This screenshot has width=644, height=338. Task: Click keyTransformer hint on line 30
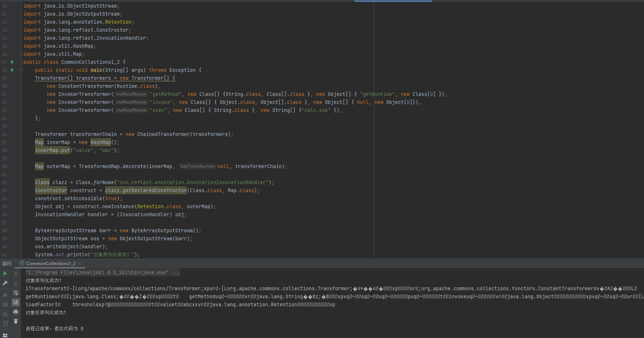coord(198,166)
